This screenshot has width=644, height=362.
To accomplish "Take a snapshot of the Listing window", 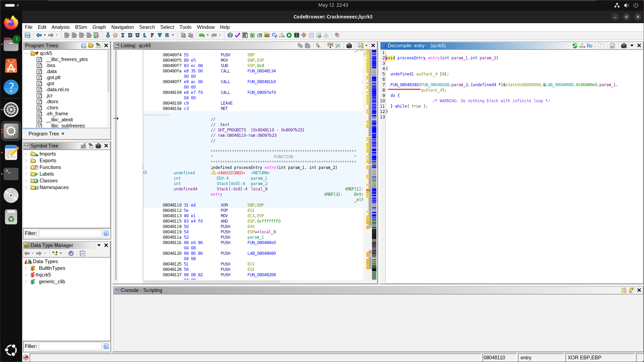I will tap(349, 46).
